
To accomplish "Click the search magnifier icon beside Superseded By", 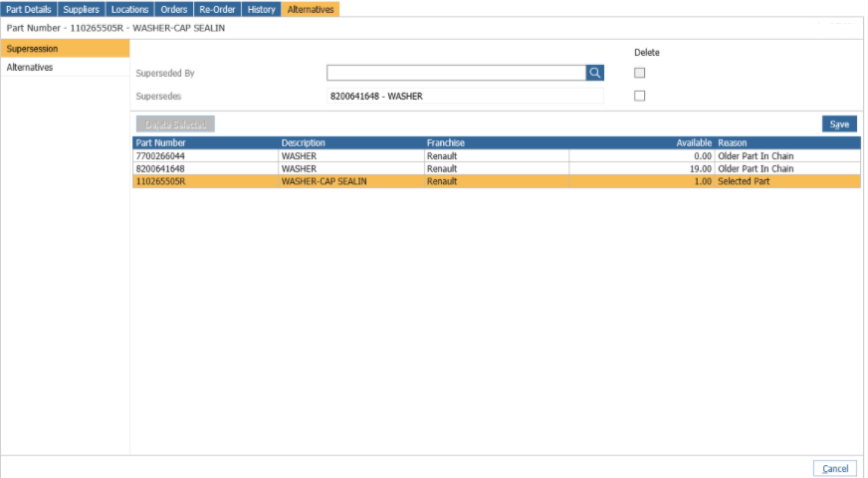I will tap(594, 73).
